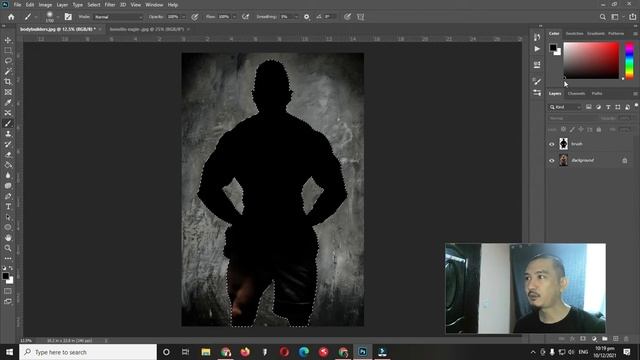Open the tool preset picker arrow
Image resolution: width=640 pixels, height=360 pixels.
coord(36,17)
